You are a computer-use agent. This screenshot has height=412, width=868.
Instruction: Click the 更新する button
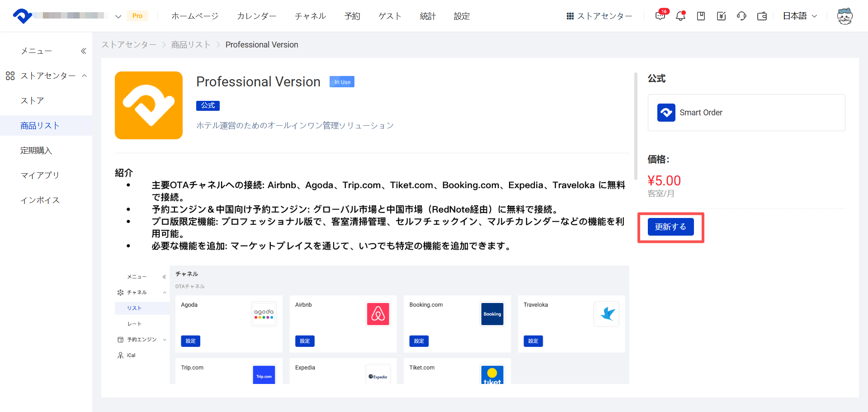[x=670, y=227]
